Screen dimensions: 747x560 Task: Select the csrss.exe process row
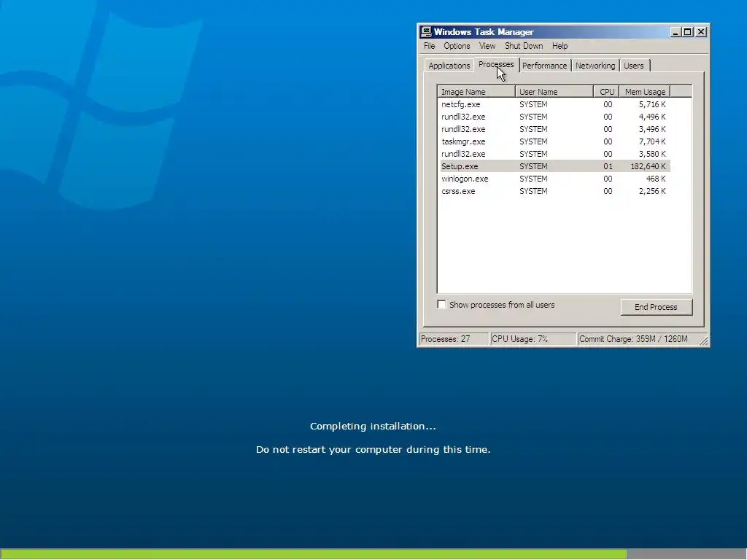[x=554, y=191]
